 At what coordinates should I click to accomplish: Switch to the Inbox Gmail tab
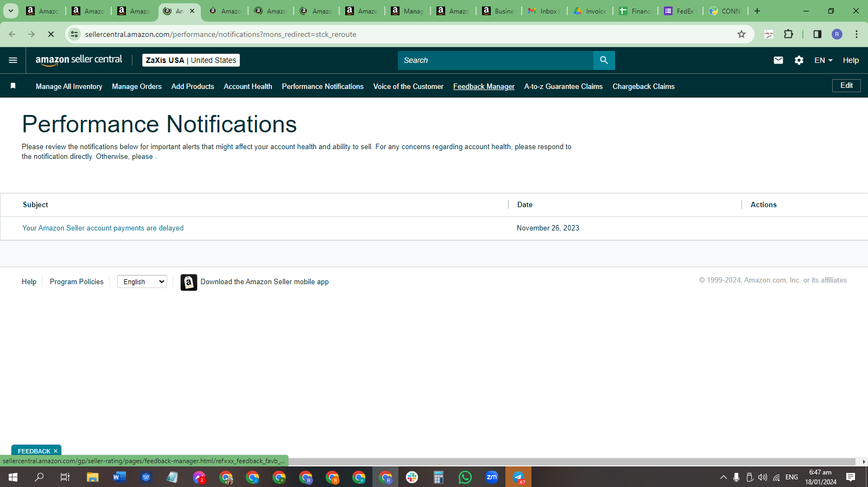tap(545, 11)
